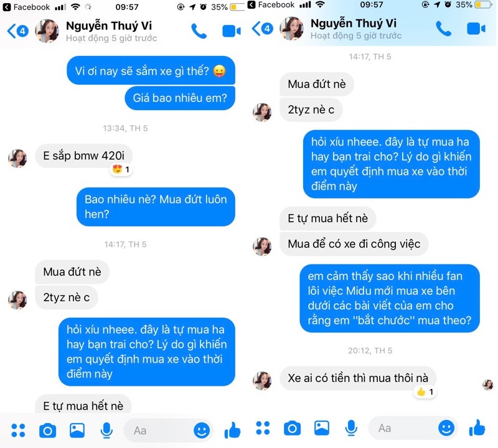The height and width of the screenshot is (448, 498).
Task: Open emoji picker in right message field
Action: (x=446, y=428)
